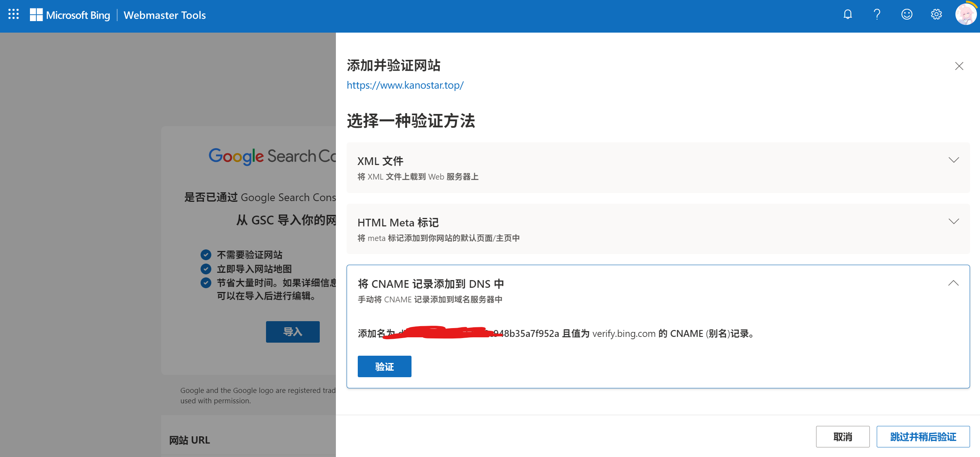Click the 跳过并稍后验证 skip button
The height and width of the screenshot is (457, 980).
tap(923, 437)
